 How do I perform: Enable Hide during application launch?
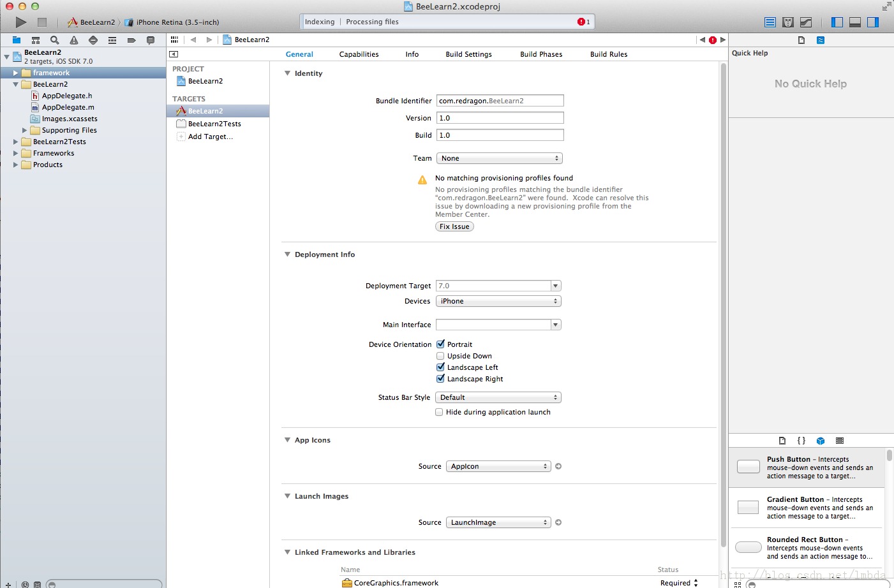[439, 412]
